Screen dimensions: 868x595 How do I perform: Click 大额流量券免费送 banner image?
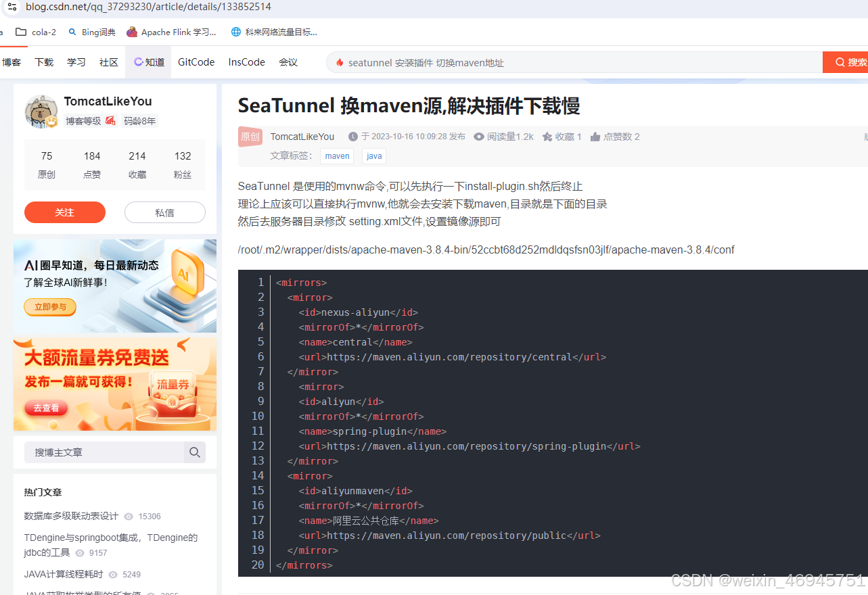pos(115,384)
